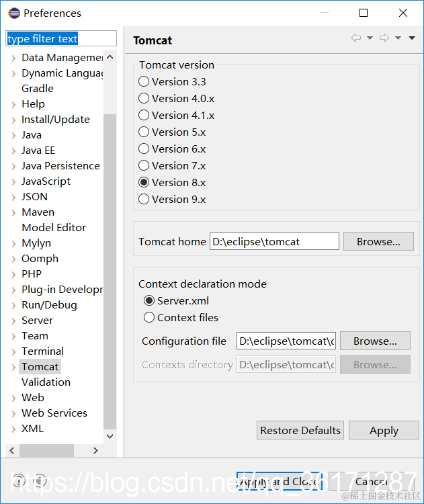Select Tomcat Version 4.0.x

(x=144, y=98)
